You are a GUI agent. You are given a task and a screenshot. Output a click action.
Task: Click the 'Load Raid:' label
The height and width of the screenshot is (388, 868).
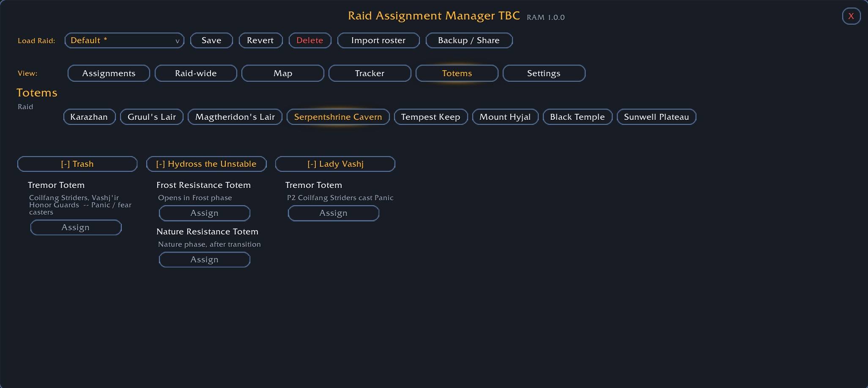(x=36, y=41)
